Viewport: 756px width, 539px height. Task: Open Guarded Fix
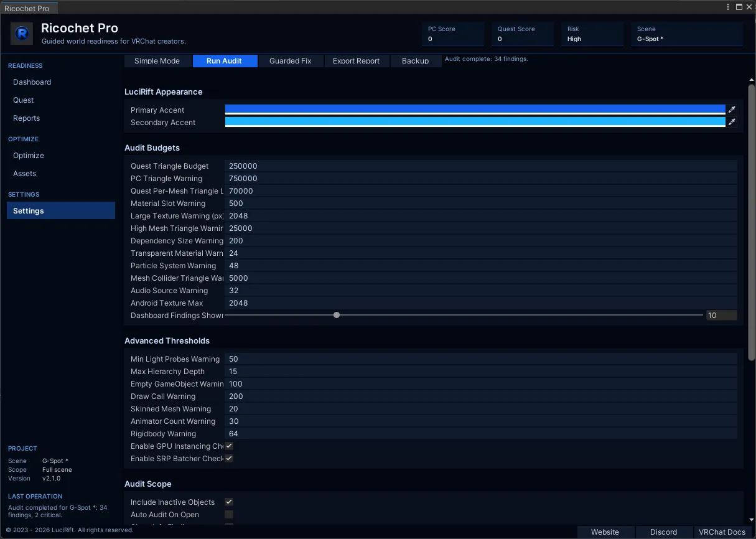pyautogui.click(x=290, y=61)
